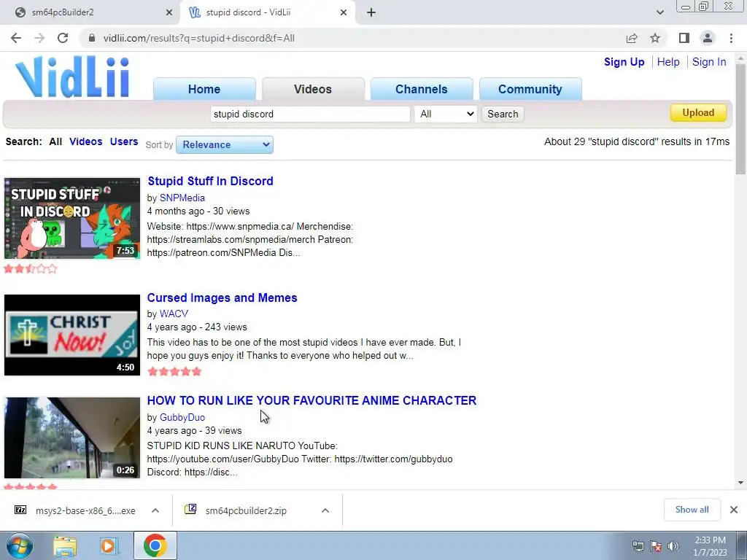
Task: Open the Videos navigation tab
Action: tap(313, 89)
